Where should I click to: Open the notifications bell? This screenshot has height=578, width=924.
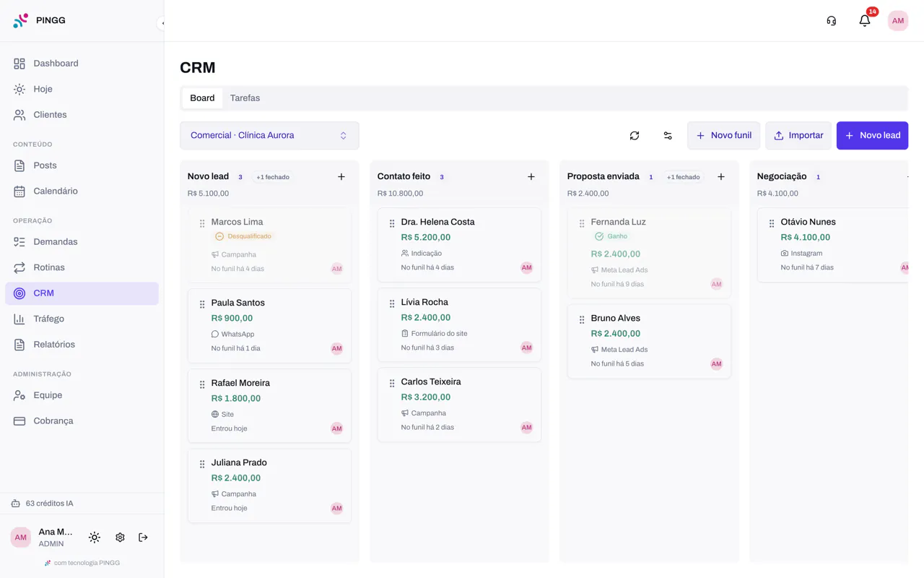(x=865, y=21)
